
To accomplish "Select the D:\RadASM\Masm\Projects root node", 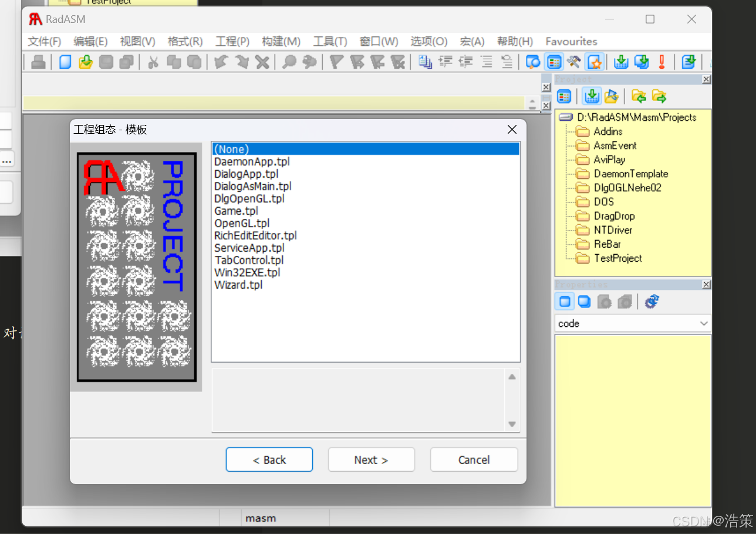I will pos(636,117).
